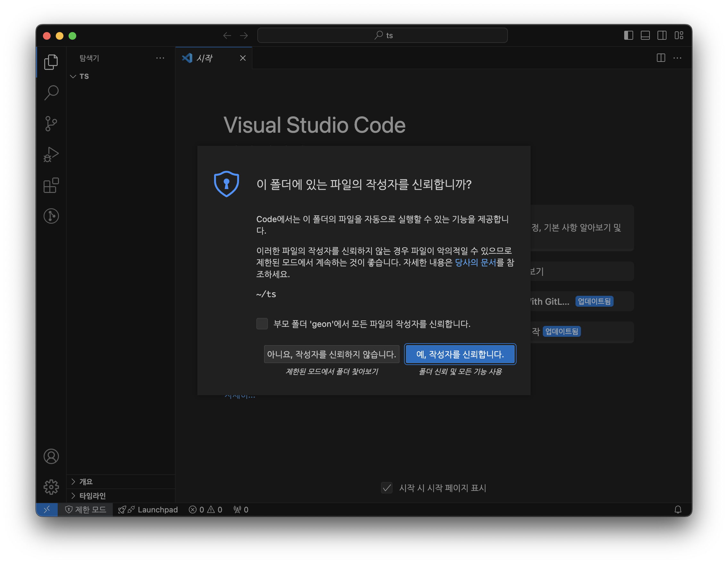This screenshot has height=564, width=728.
Task: Click 제한 모드 restricted mode status item
Action: pyautogui.click(x=85, y=510)
